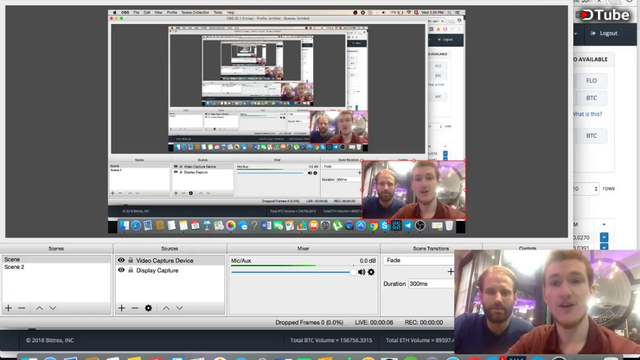The height and width of the screenshot is (360, 640).
Task: Click the Keynote icon in the previewed dock
Action: (x=207, y=225)
